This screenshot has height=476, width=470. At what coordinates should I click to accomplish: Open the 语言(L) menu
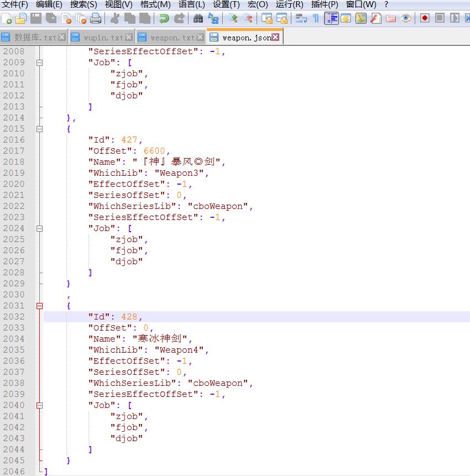tap(191, 4)
